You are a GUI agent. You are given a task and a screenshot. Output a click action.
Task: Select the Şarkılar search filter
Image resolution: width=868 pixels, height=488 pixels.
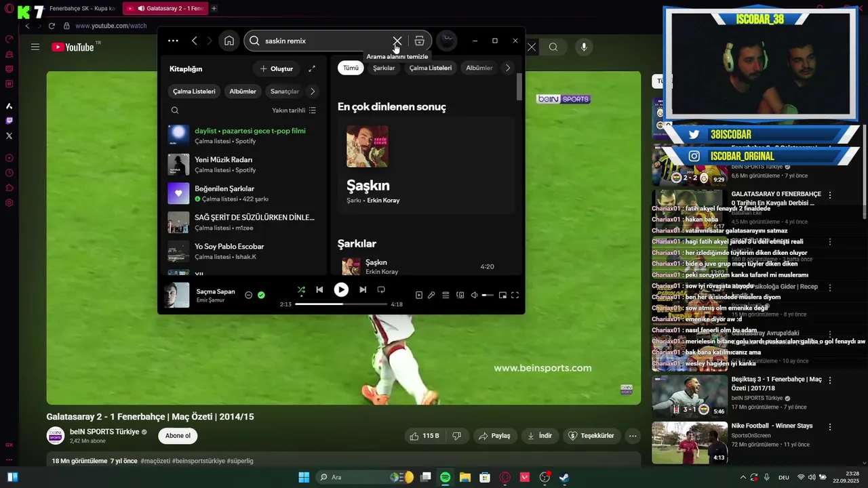click(384, 68)
